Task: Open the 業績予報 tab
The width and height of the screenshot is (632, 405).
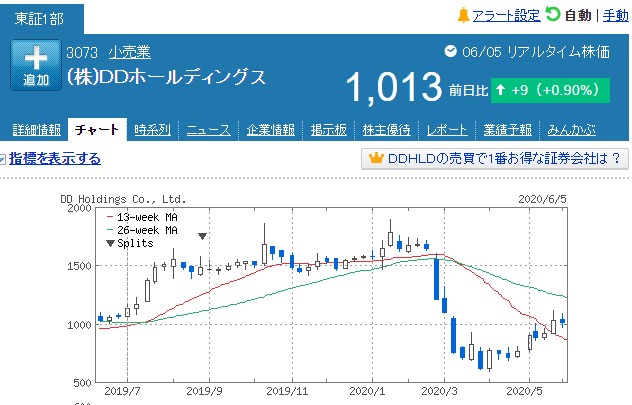Action: coord(507,130)
